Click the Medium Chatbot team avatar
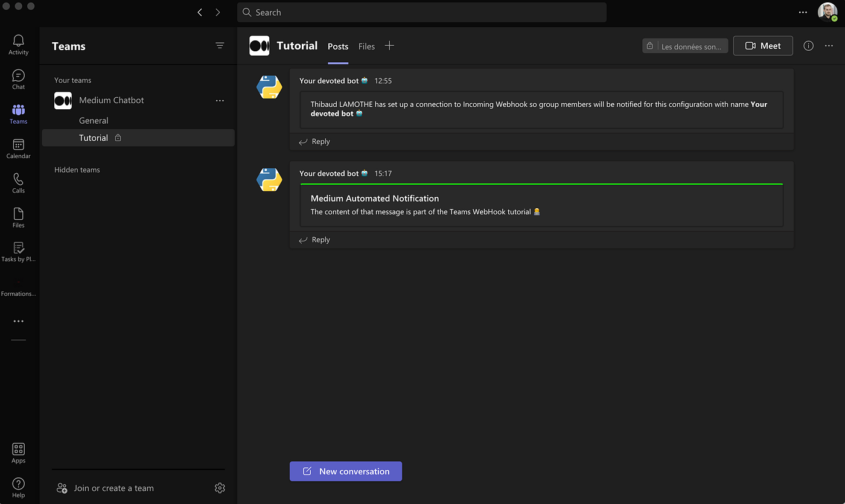Image resolution: width=845 pixels, height=504 pixels. tap(63, 100)
